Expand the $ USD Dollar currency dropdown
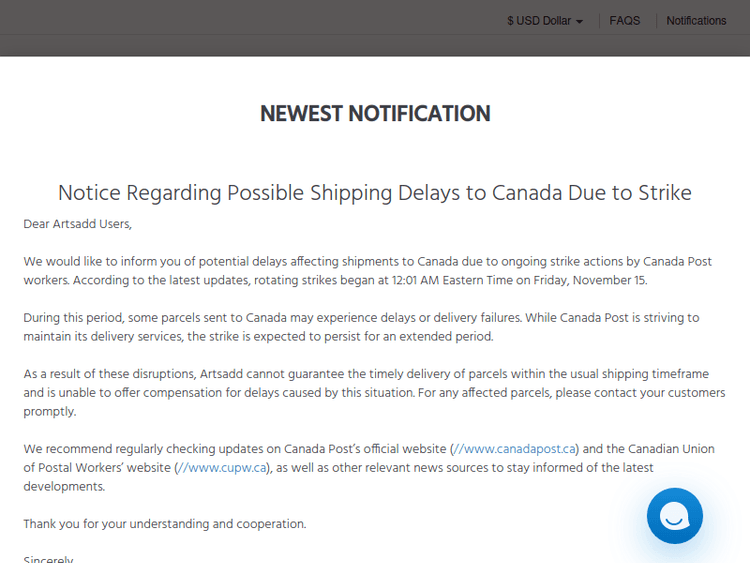 click(x=543, y=21)
